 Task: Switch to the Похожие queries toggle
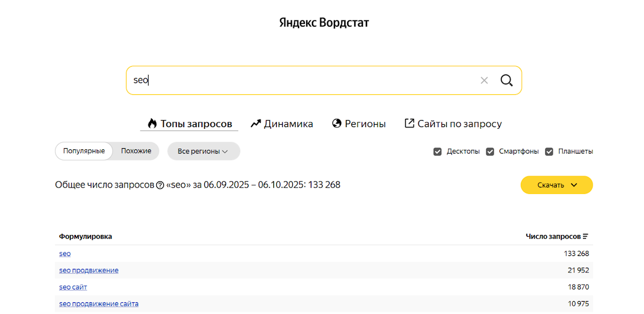[136, 151]
